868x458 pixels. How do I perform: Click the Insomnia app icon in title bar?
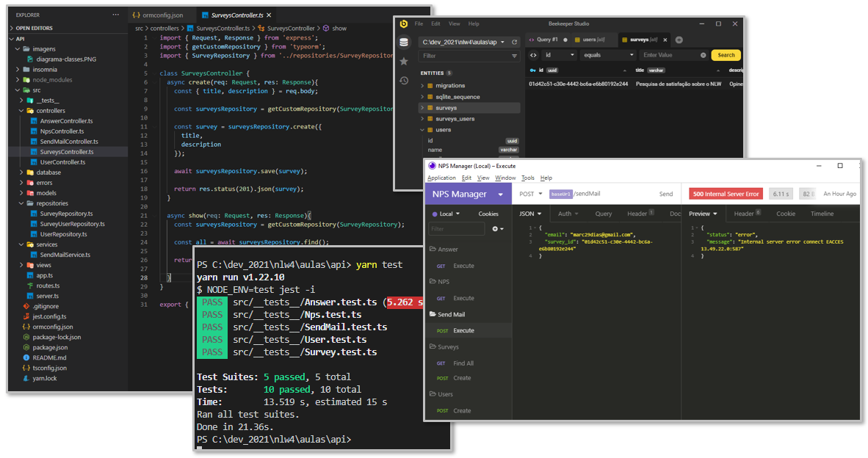[x=432, y=166]
